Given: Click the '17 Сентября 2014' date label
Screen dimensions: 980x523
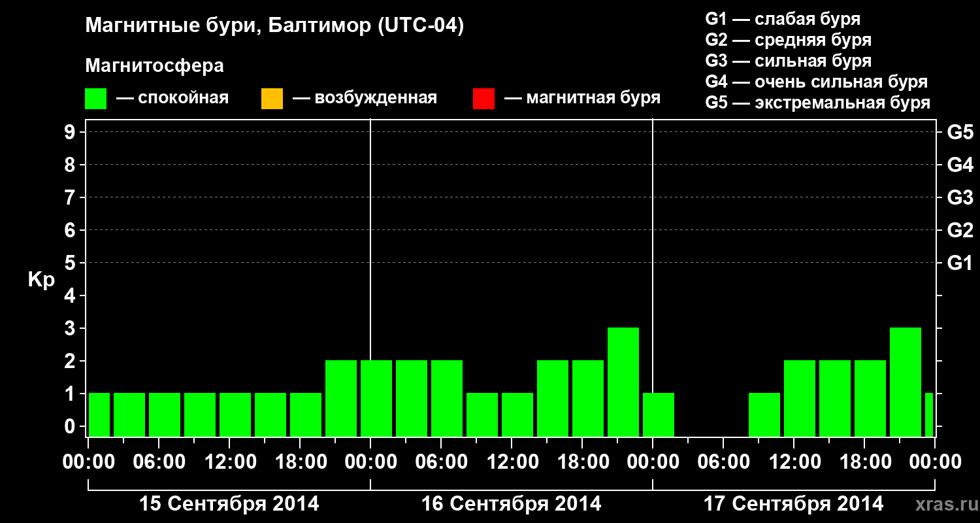Looking at the screenshot, I should click(794, 504).
